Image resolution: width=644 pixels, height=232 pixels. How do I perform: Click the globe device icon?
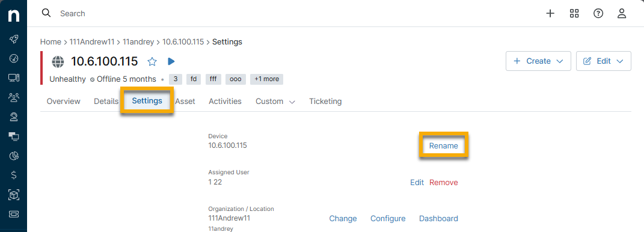point(58,61)
